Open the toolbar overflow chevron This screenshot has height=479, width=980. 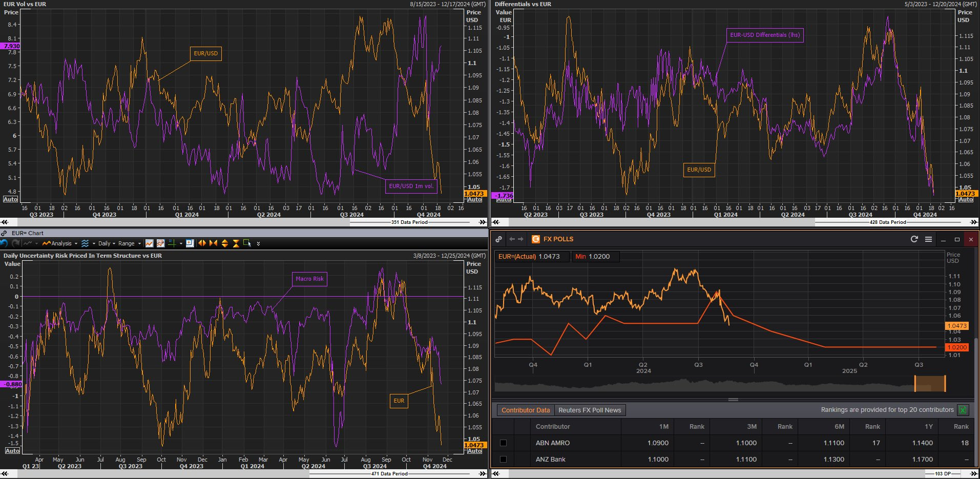point(258,243)
